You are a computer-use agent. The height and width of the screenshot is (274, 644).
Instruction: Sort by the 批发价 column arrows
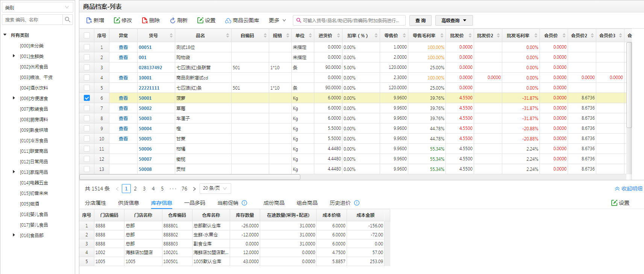[470, 35]
